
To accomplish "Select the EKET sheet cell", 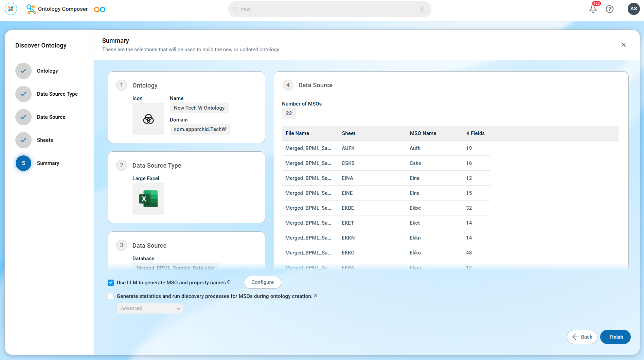I will point(348,223).
